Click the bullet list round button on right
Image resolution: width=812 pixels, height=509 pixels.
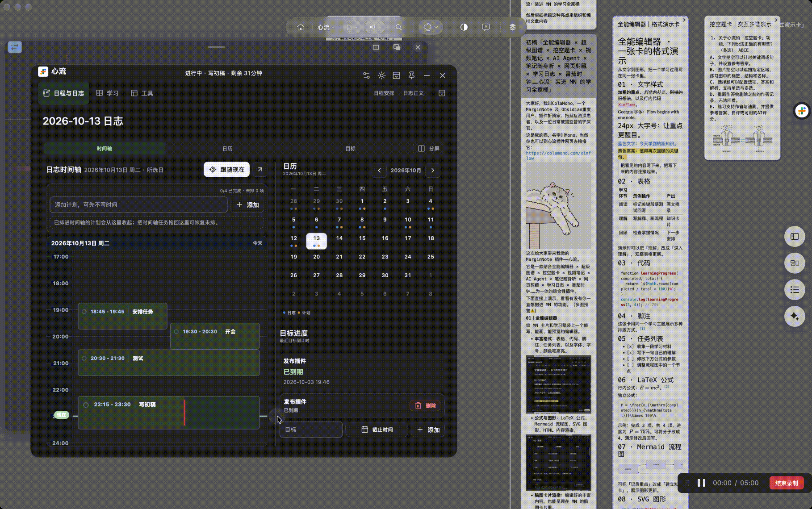click(x=795, y=290)
